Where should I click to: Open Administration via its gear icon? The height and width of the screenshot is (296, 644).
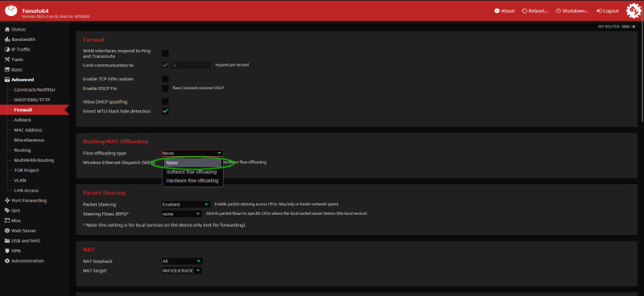(7, 261)
